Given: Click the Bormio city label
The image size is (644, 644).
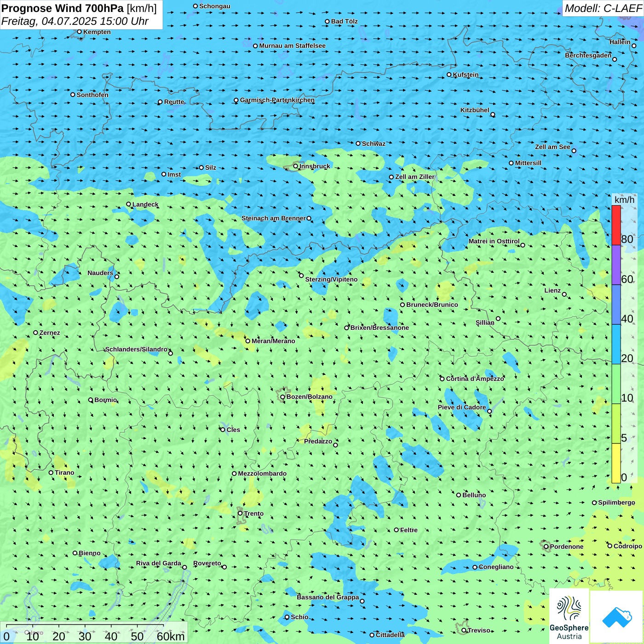Looking at the screenshot, I should tap(106, 400).
